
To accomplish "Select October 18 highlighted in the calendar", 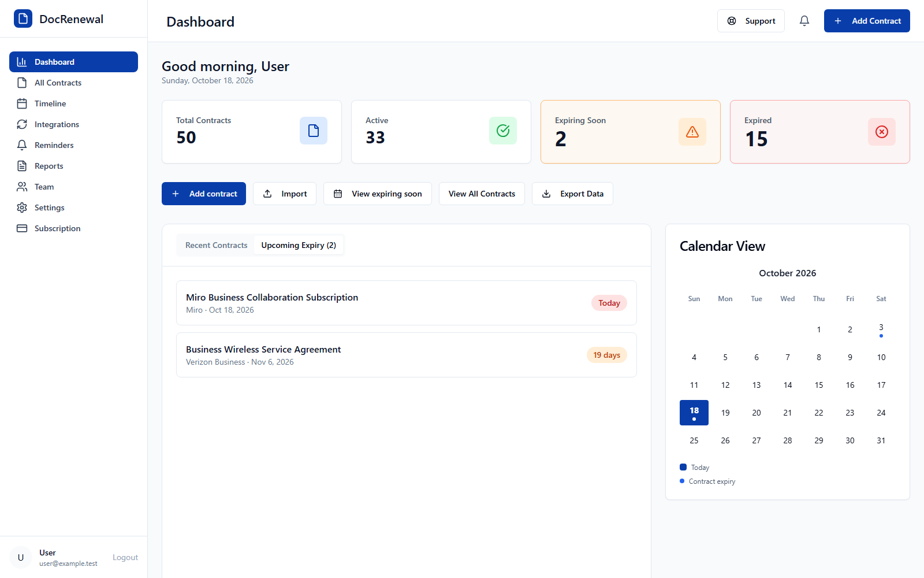I will (x=694, y=413).
